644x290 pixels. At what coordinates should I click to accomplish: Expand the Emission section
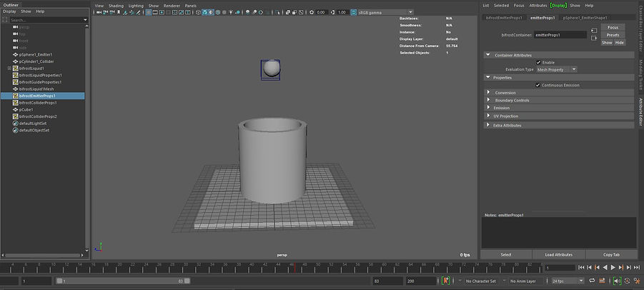point(488,108)
